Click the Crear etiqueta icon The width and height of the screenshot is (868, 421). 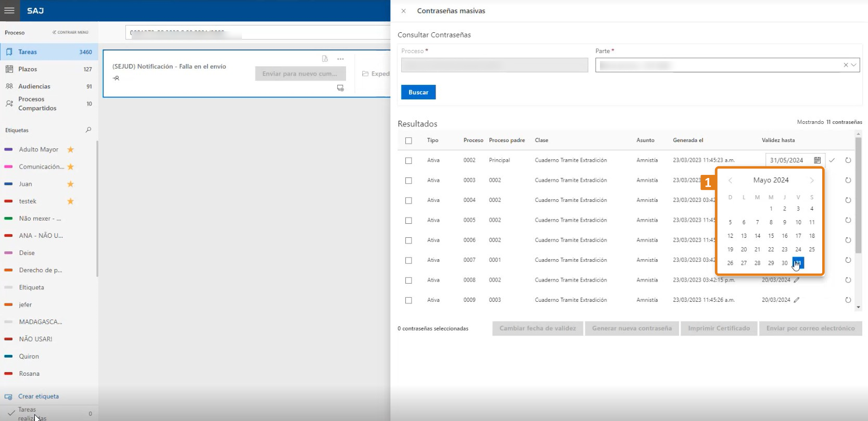[x=8, y=397]
